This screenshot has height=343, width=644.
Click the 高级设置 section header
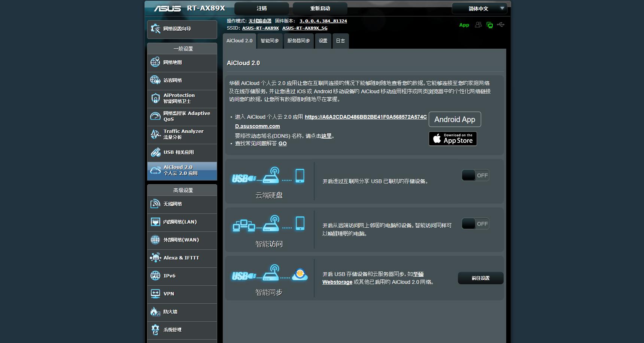pos(182,190)
